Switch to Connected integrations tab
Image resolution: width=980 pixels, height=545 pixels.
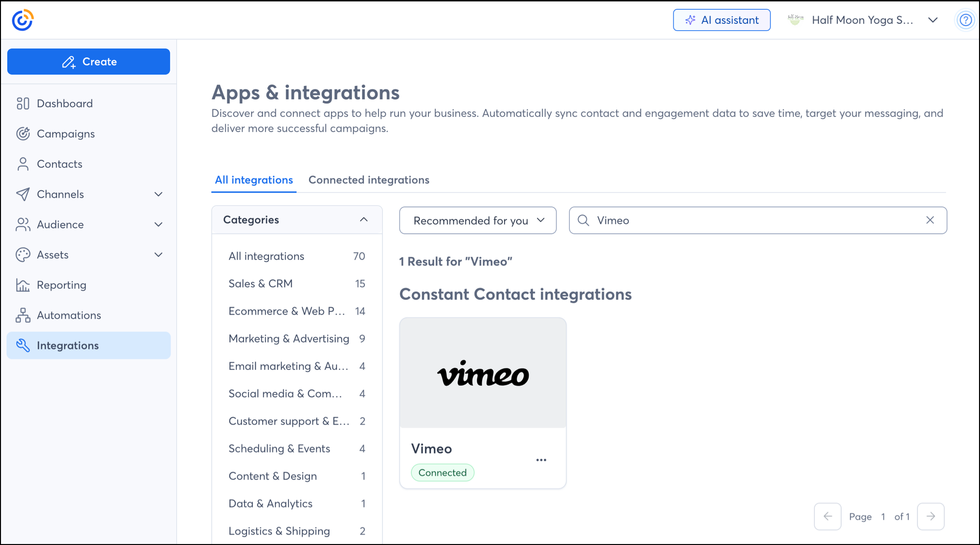pos(369,180)
